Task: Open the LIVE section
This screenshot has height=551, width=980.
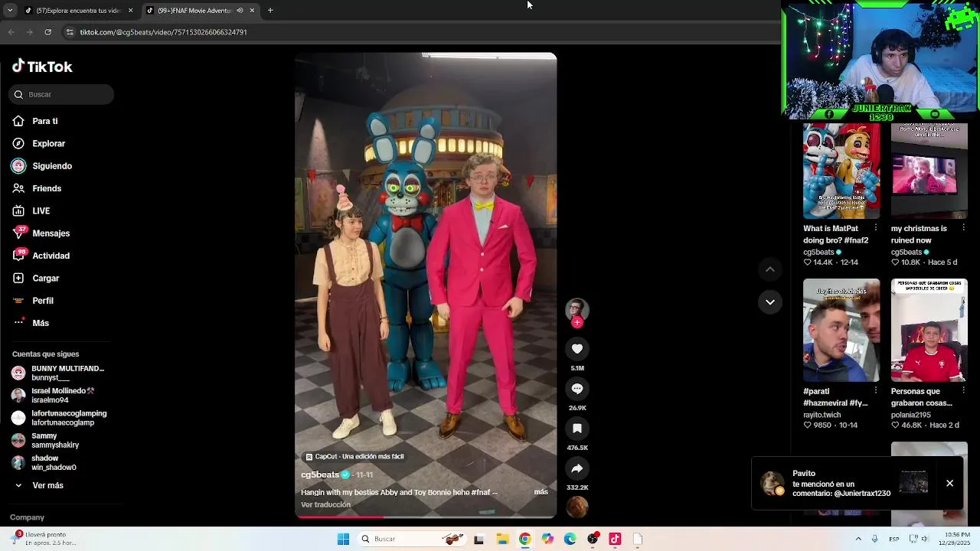Action: [x=41, y=210]
